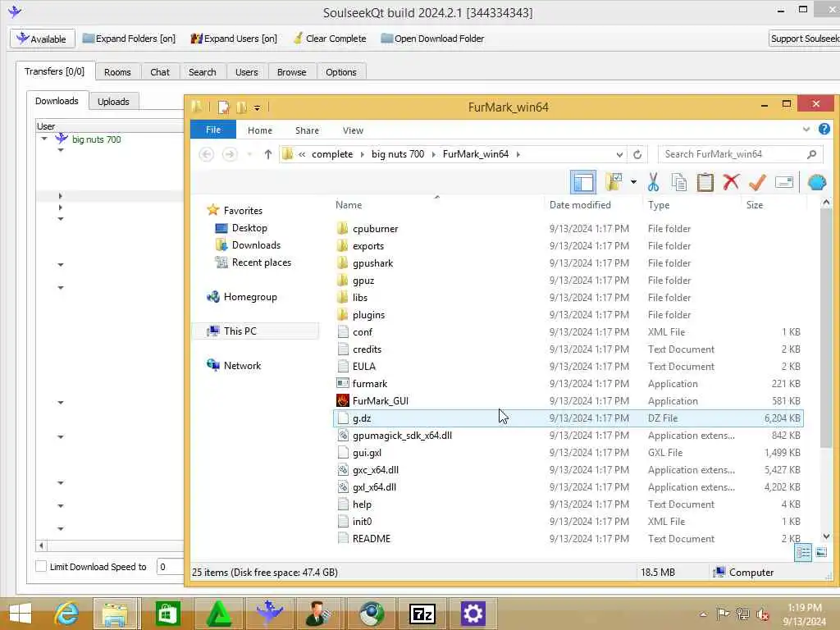Open recent locations dropdown arrow

pos(249,154)
